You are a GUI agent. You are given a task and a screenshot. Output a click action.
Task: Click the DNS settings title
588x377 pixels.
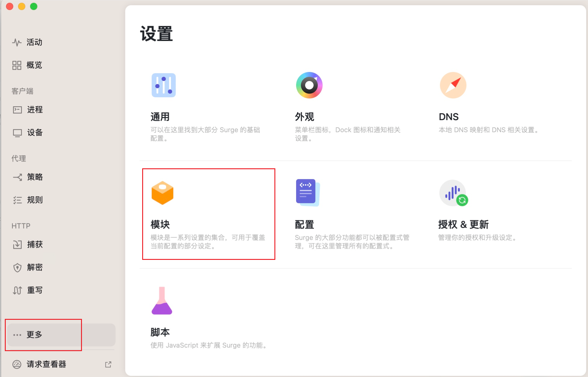(449, 117)
